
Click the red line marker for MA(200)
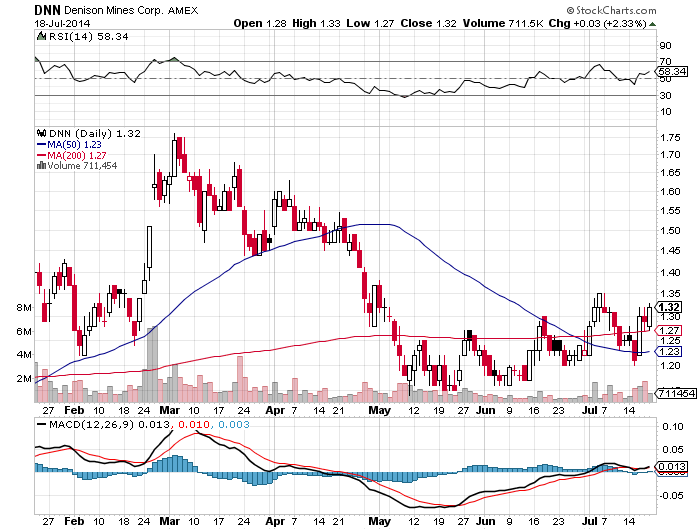pos(42,155)
